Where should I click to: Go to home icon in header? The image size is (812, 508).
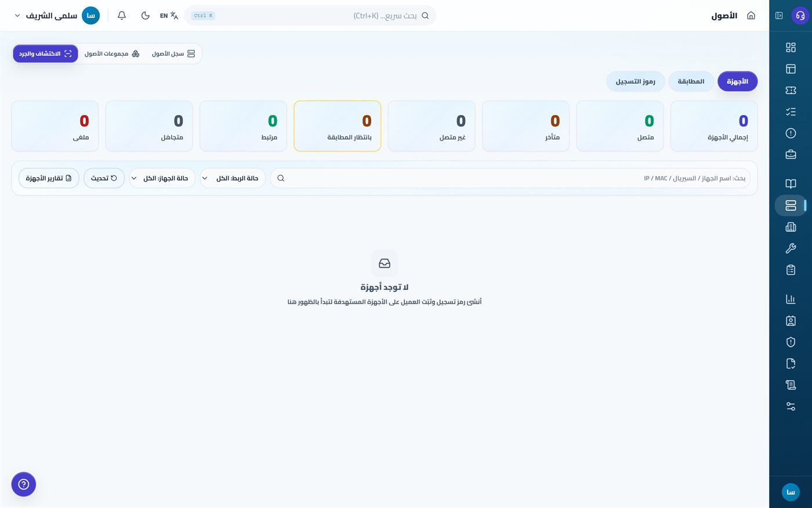point(751,16)
